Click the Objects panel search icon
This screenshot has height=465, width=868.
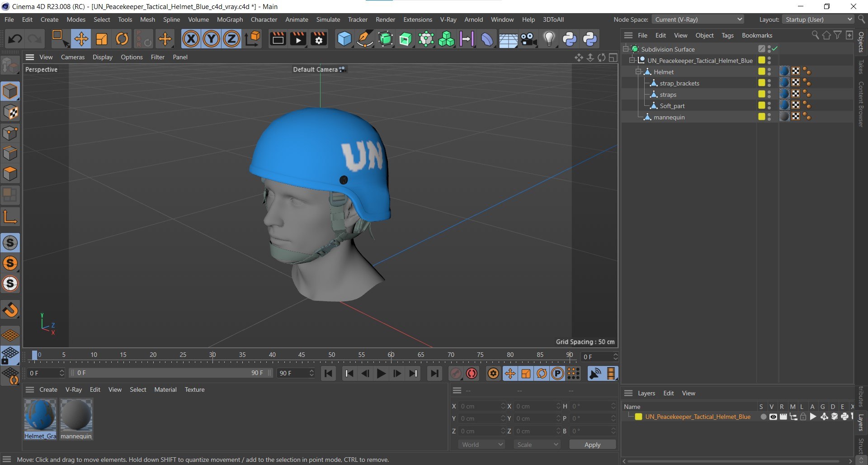click(815, 35)
